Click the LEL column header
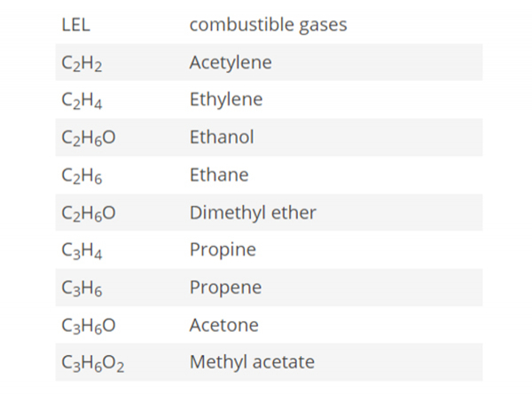This screenshot has width=532, height=395. (76, 25)
